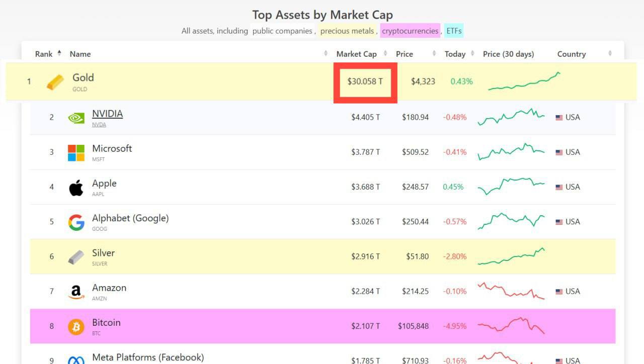
Task: Click the Bitcoin logo icon
Action: [76, 326]
